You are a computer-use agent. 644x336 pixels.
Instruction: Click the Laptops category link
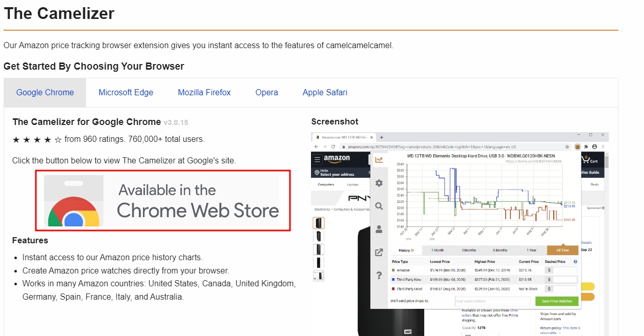click(x=352, y=184)
